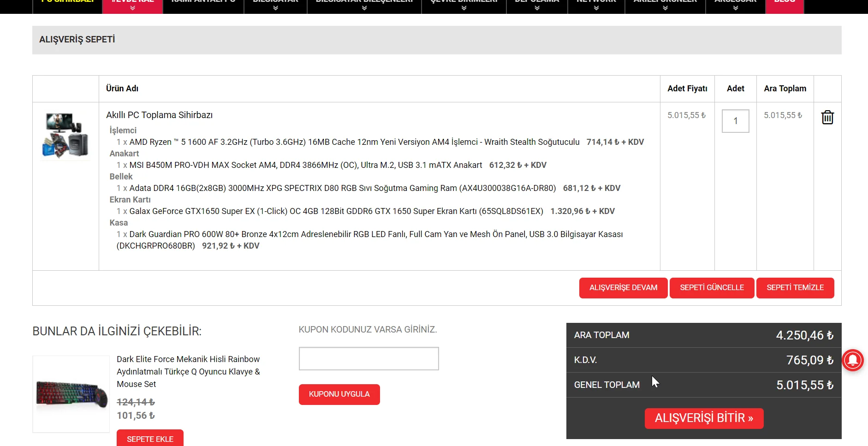The image size is (868, 446).
Task: Click the K.D.V. amount 765,09 ₺
Action: tap(810, 360)
